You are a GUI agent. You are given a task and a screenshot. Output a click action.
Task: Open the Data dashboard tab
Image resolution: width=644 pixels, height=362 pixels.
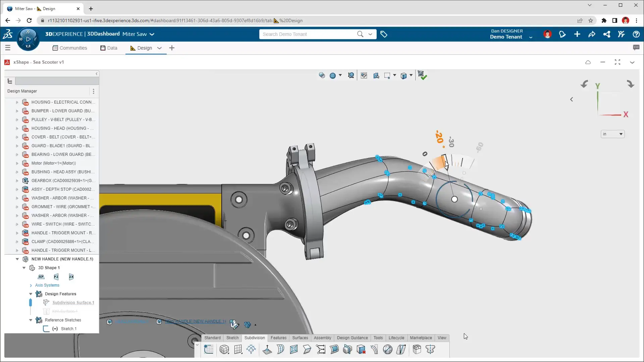click(109, 48)
